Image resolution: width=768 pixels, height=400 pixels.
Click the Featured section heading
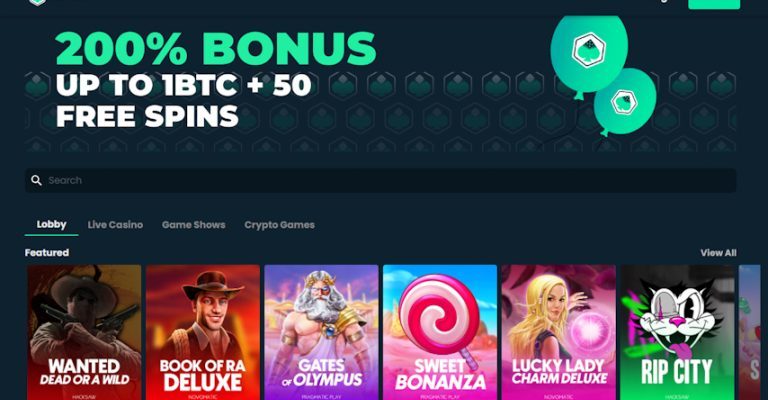47,253
